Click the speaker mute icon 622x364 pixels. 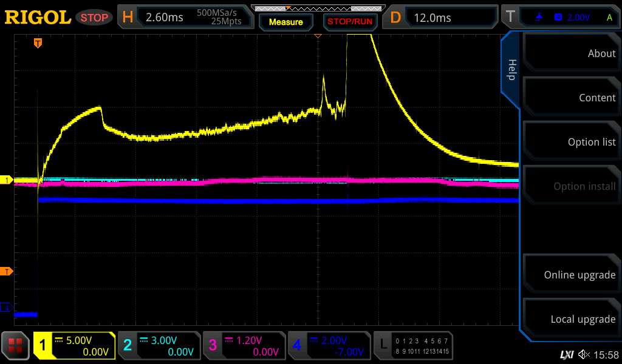584,354
